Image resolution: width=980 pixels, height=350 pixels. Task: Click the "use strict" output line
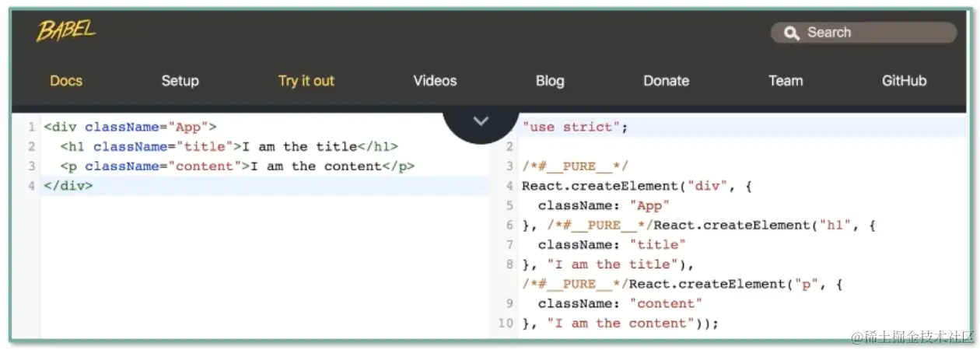[x=574, y=127]
